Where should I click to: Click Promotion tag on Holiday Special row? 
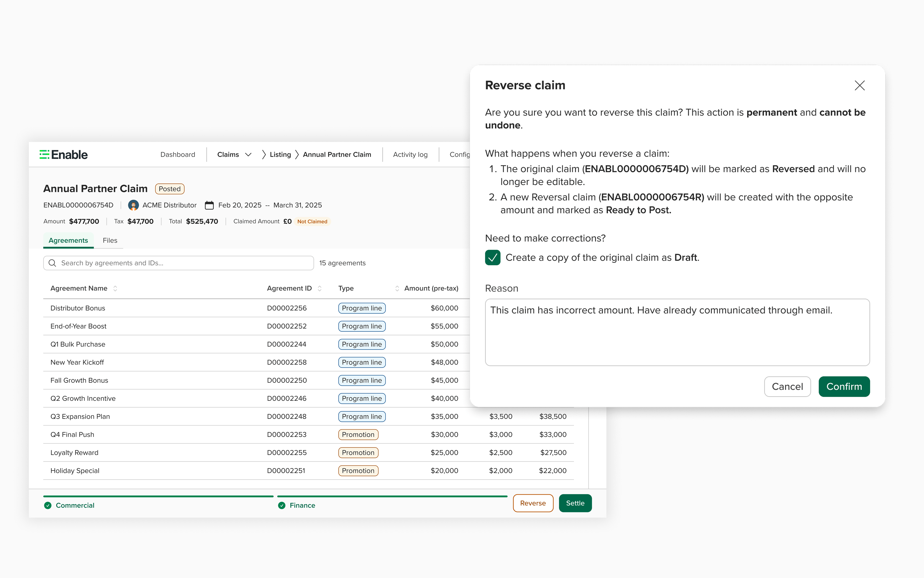(358, 471)
